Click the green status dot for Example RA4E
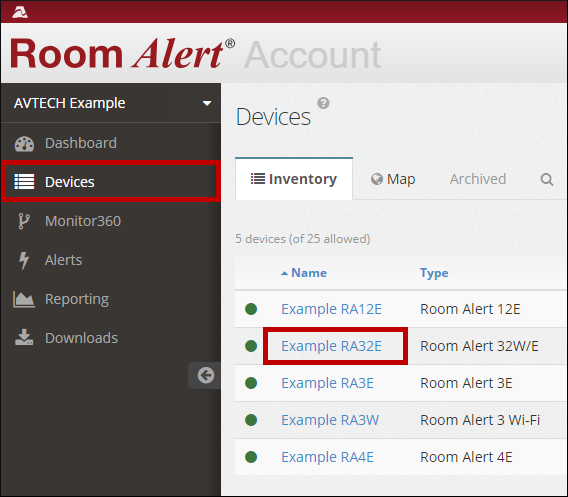 251,457
